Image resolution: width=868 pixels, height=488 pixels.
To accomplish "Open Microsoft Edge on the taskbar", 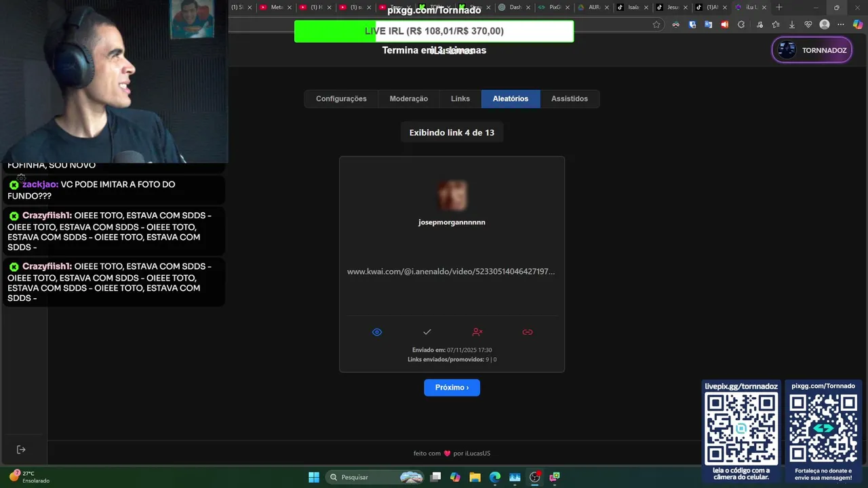I will [495, 477].
